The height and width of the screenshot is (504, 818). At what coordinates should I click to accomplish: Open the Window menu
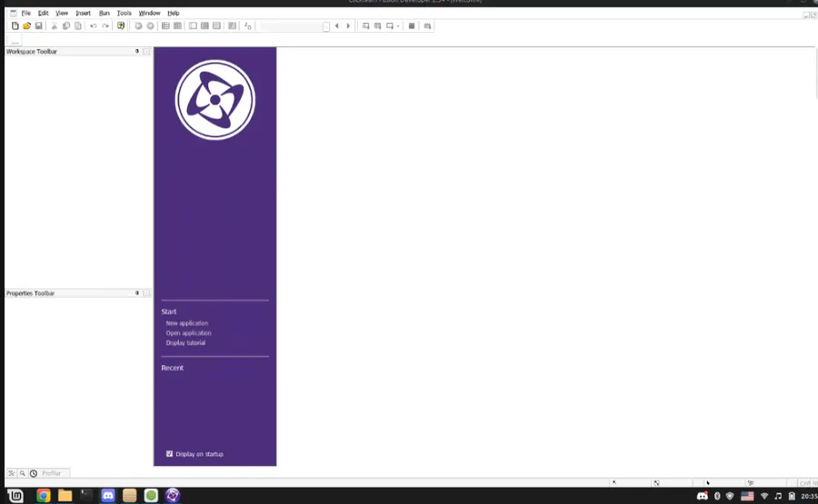click(149, 13)
